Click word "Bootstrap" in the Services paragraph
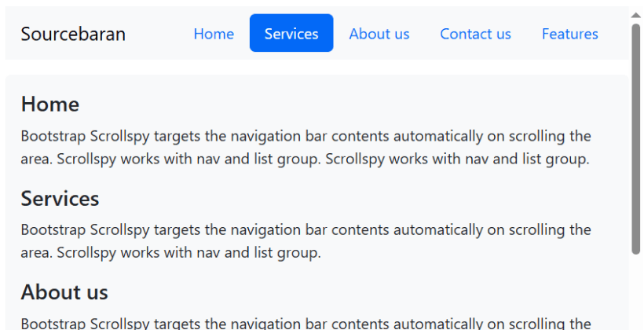 tap(53, 230)
